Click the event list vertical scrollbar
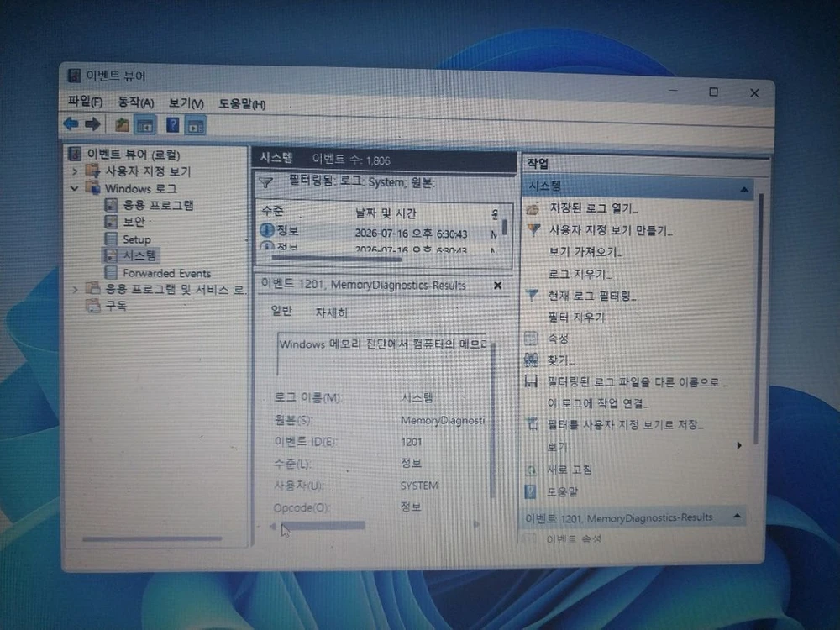 point(505,228)
